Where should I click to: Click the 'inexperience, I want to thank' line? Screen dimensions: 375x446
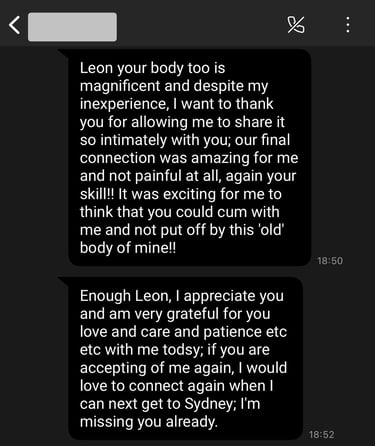[177, 104]
